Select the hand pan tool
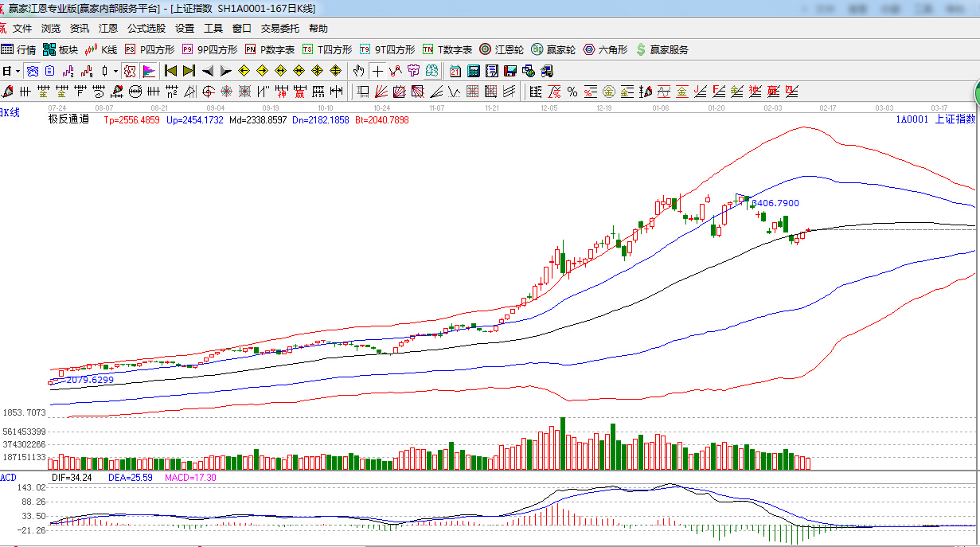This screenshot has width=980, height=547. tap(359, 71)
